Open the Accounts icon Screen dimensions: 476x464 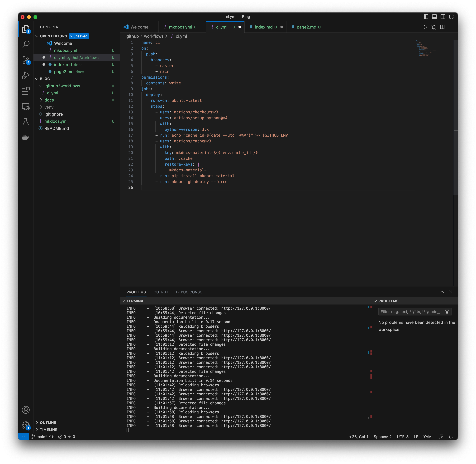26,410
